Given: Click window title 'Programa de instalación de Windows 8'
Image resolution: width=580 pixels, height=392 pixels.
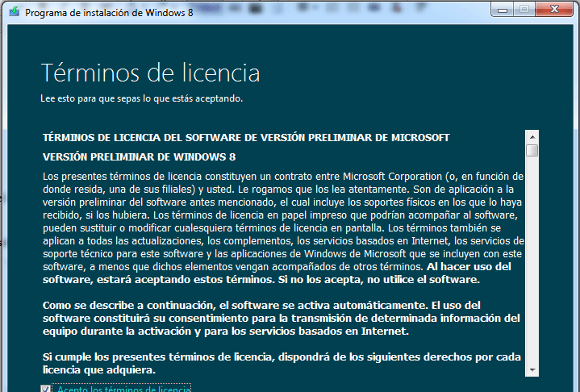Looking at the screenshot, I should [x=109, y=13].
